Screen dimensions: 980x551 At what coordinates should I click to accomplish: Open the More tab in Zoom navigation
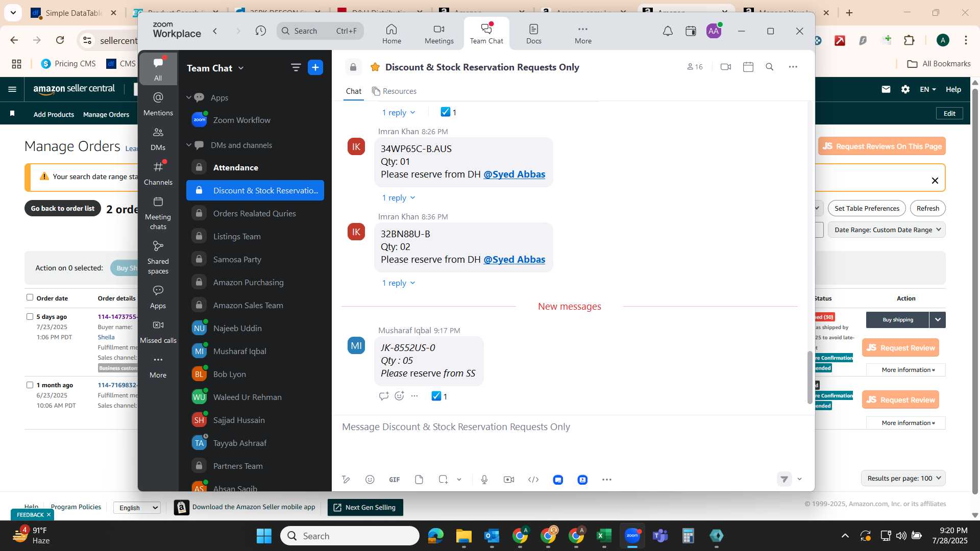[583, 34]
